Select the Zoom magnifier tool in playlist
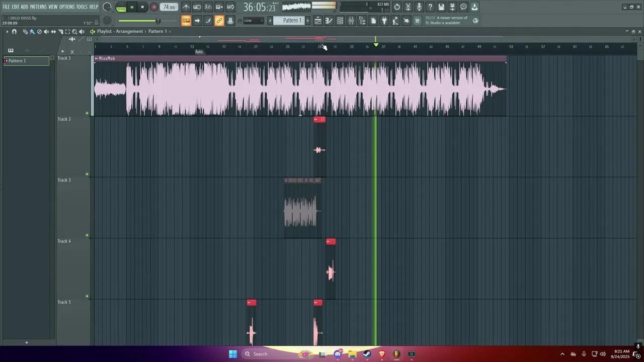644x362 pixels. click(74, 32)
